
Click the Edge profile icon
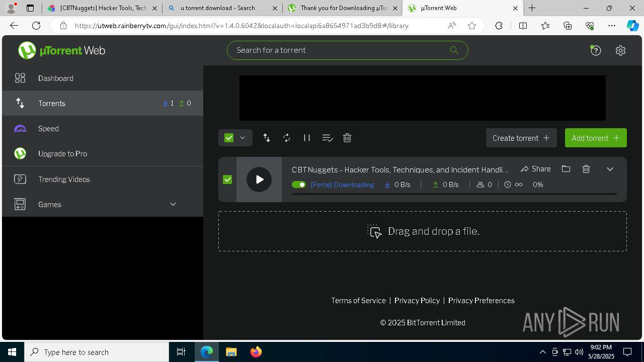pyautogui.click(x=11, y=8)
